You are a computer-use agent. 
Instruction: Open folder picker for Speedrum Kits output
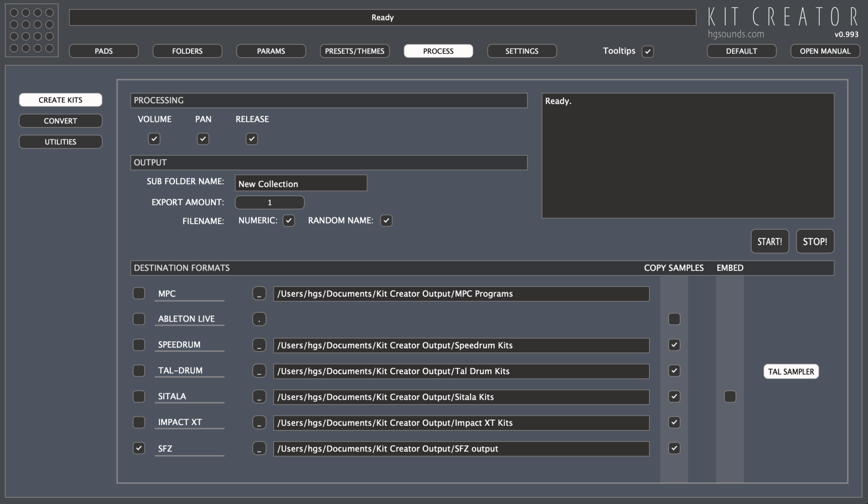259,345
